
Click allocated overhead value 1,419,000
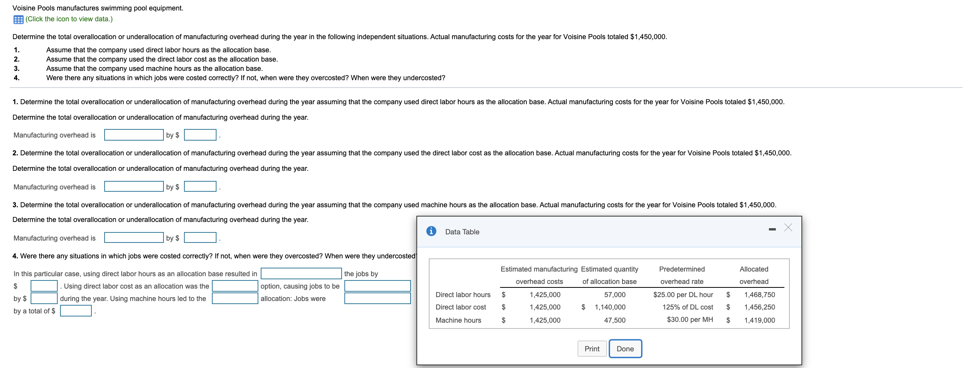(759, 320)
